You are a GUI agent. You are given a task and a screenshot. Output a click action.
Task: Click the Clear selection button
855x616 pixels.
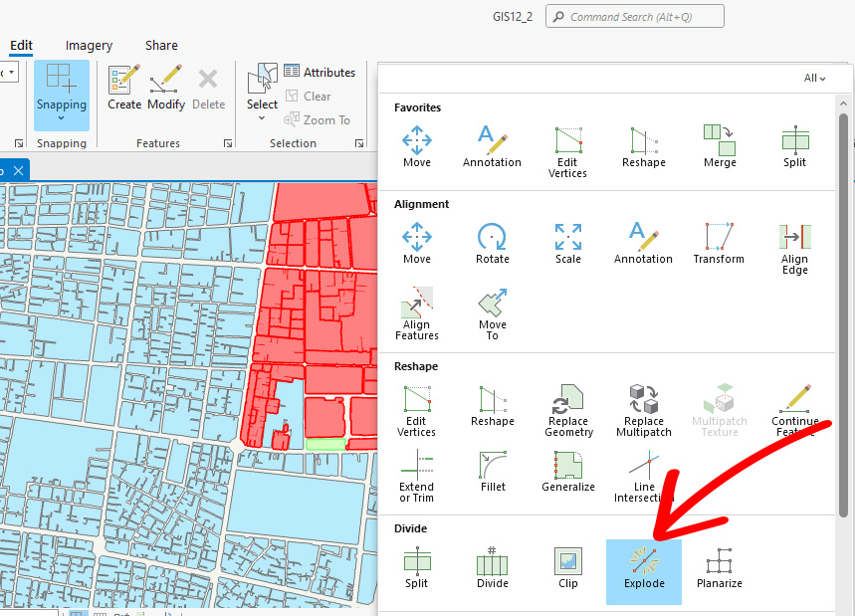310,97
